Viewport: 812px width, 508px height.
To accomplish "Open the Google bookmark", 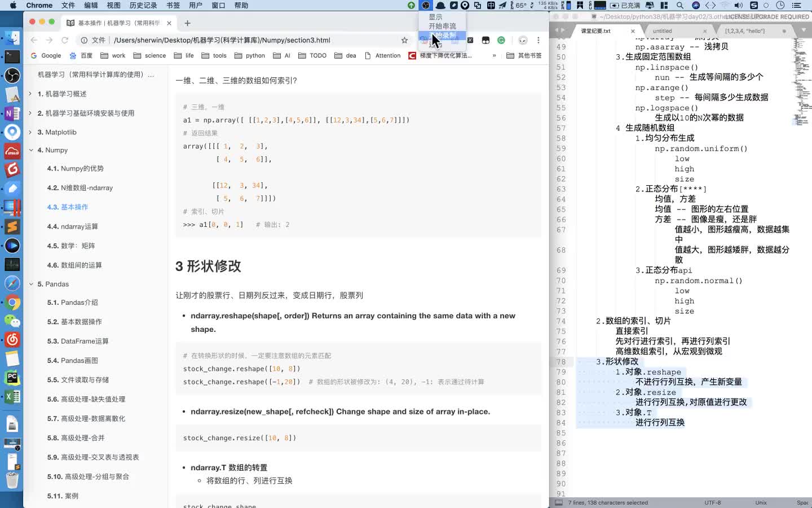I will pyautogui.click(x=46, y=55).
